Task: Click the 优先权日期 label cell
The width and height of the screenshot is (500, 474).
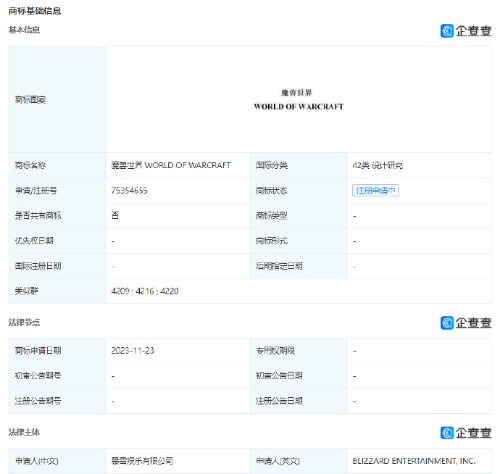Action: pyautogui.click(x=57, y=241)
